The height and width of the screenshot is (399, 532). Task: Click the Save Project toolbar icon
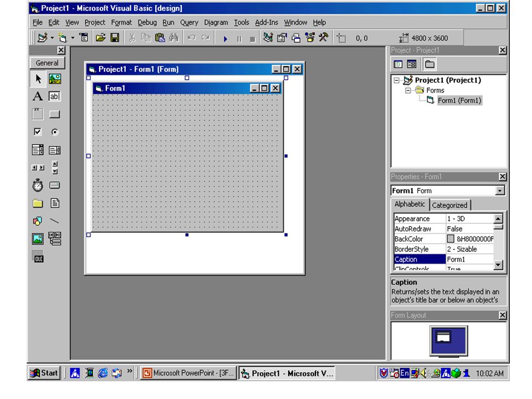click(115, 38)
